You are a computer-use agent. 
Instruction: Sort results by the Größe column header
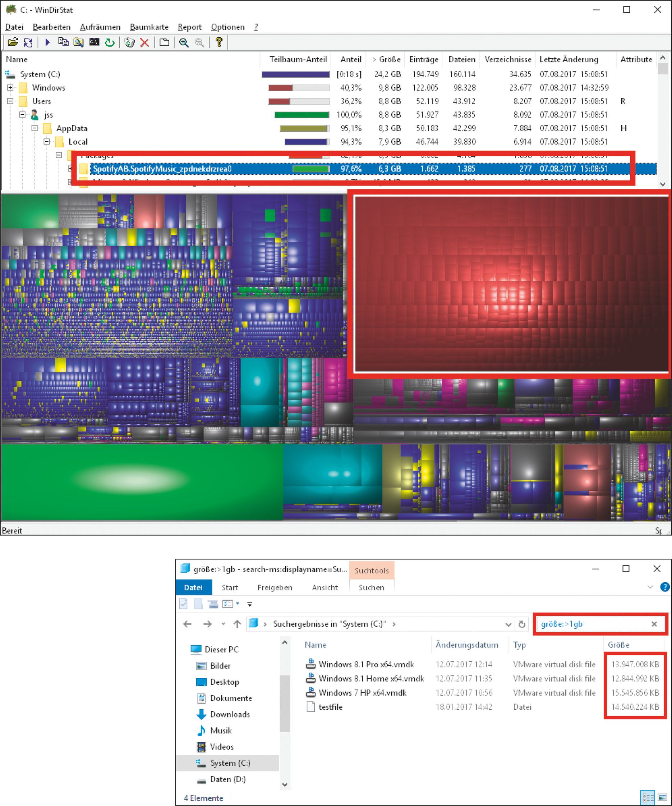(x=618, y=645)
